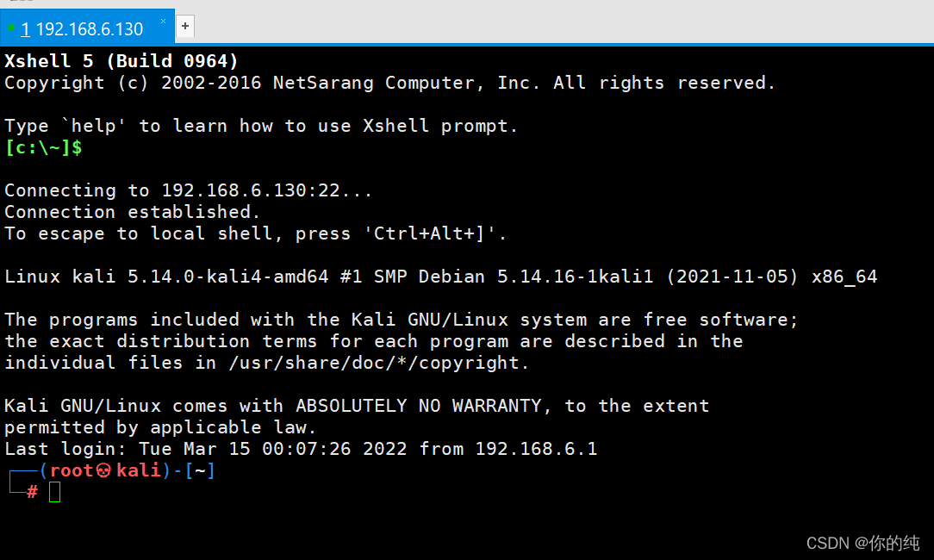Open a new tab with the plus button

pos(185,26)
